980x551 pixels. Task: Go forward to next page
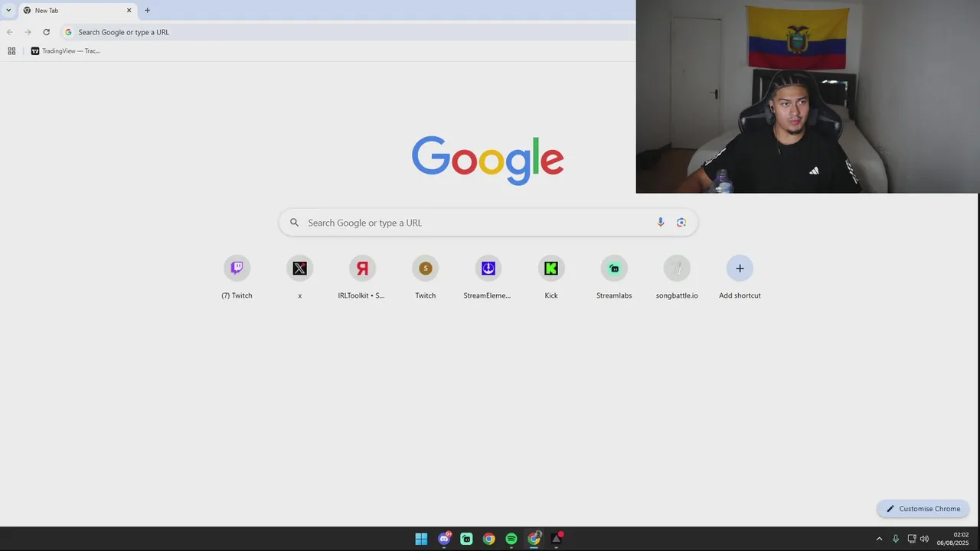[x=28, y=32]
